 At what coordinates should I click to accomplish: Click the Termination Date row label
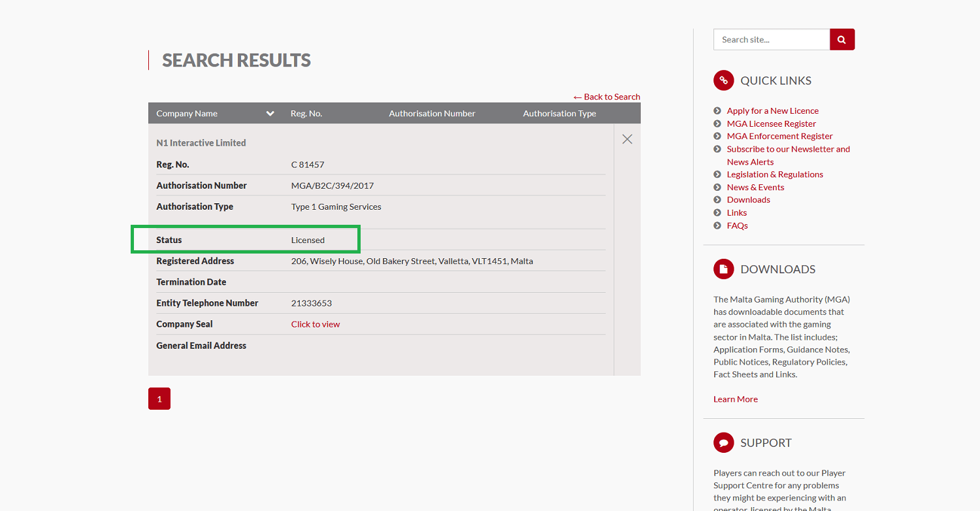(191, 282)
